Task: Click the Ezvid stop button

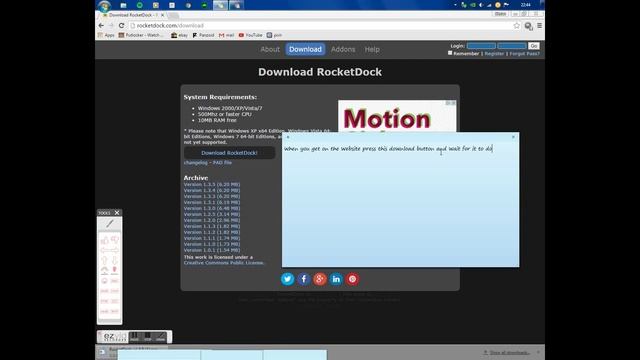Action: (x=147, y=337)
